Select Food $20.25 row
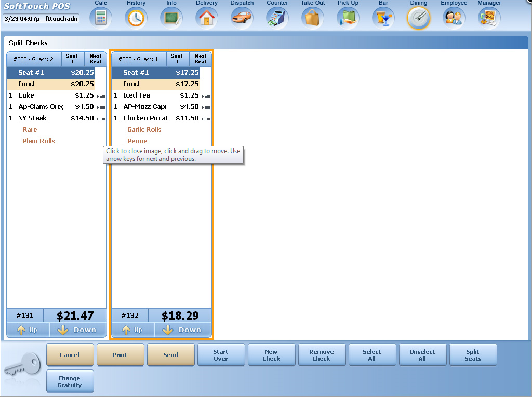The image size is (532, 397). tap(51, 84)
